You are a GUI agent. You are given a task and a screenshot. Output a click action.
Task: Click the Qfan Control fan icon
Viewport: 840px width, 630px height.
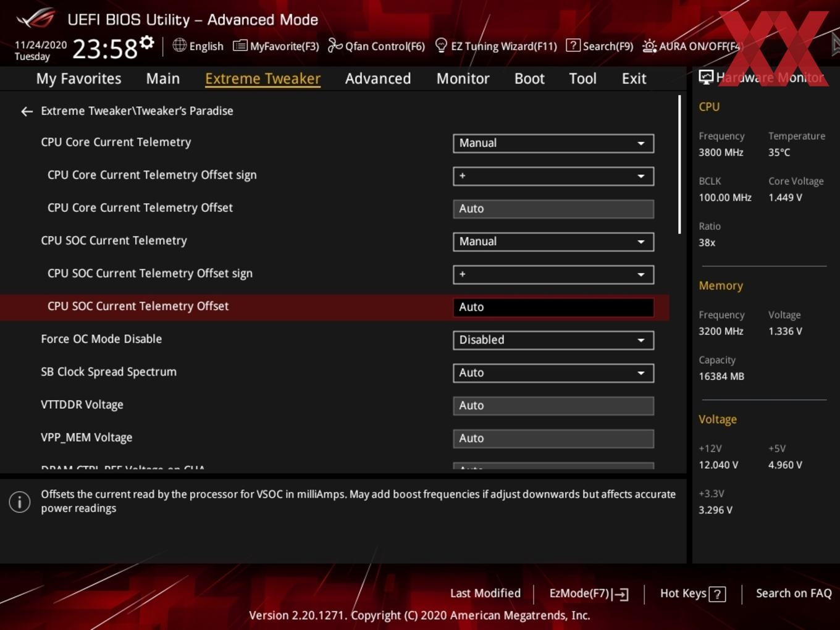tap(335, 46)
